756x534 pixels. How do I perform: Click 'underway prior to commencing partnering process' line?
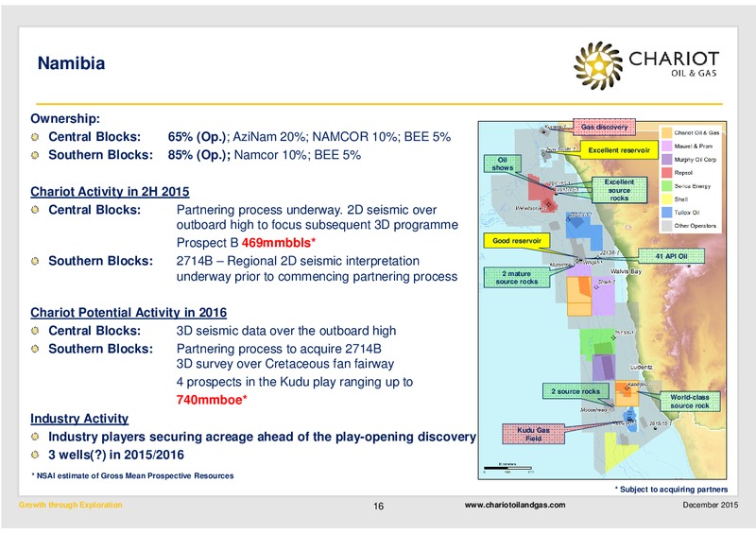coord(317,276)
